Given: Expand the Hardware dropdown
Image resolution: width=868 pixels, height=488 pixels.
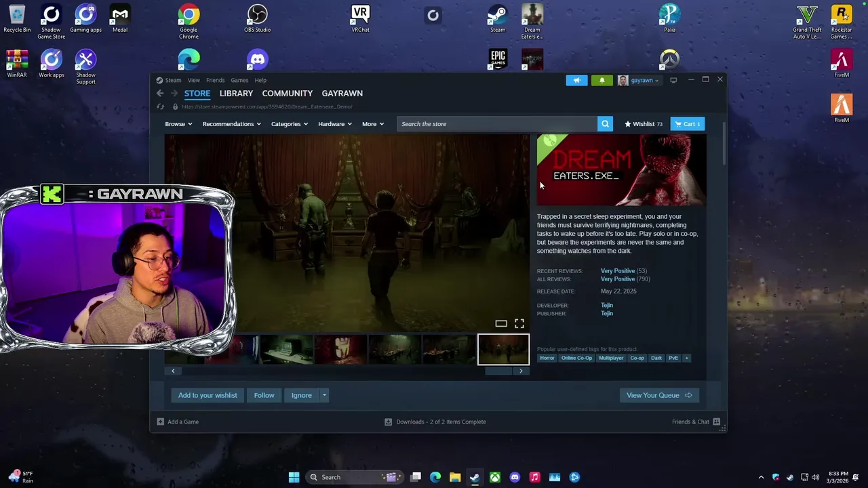Looking at the screenshot, I should [335, 124].
